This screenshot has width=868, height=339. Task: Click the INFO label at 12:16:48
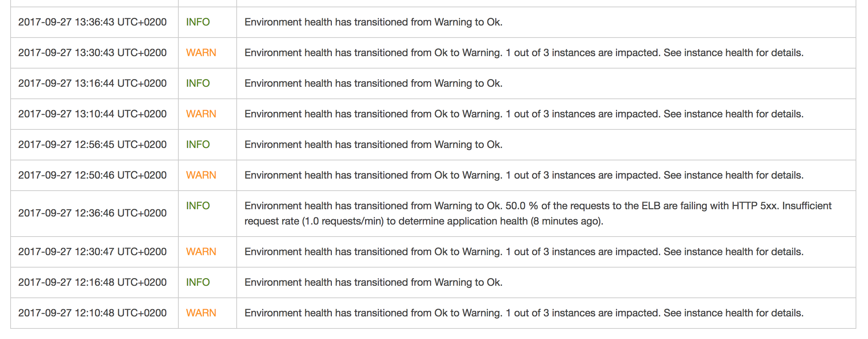(198, 282)
